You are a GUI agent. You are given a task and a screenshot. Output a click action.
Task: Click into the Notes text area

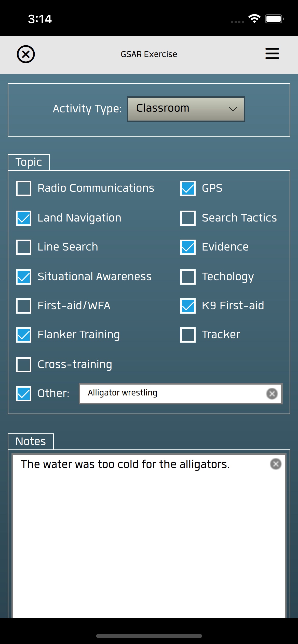click(149, 534)
